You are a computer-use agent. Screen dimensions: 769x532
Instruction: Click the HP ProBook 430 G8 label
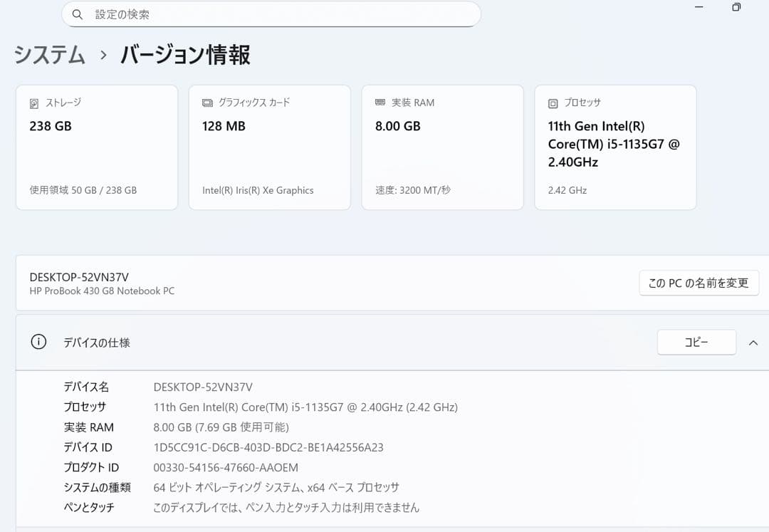101,291
